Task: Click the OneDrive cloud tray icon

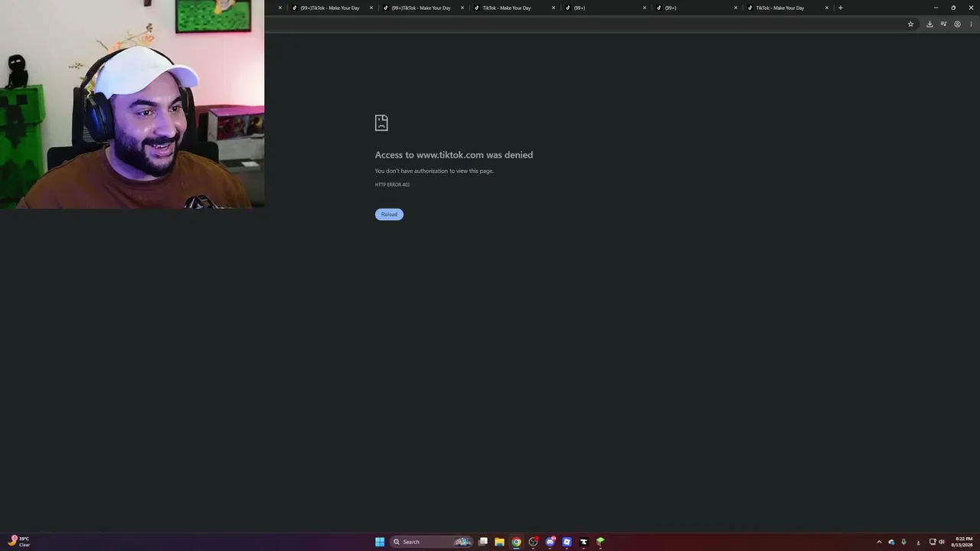Action: (x=891, y=542)
